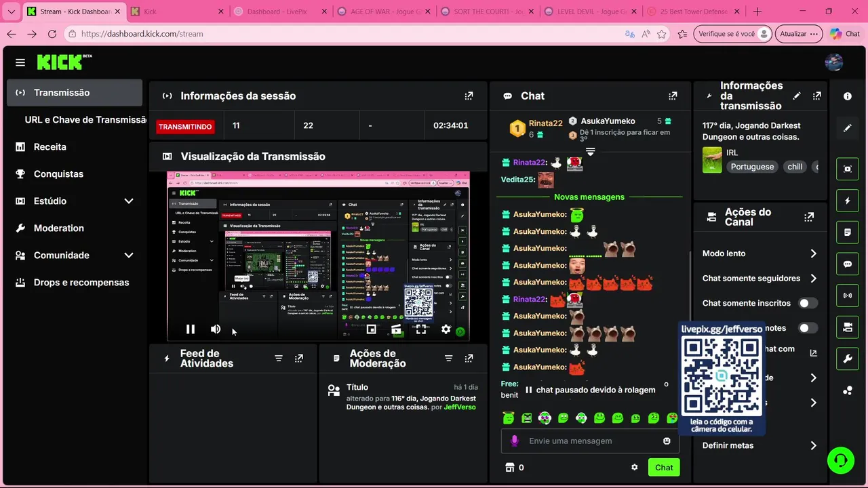Open the profile avatar at top right
Screen dimensions: 868x488
pos(833,62)
